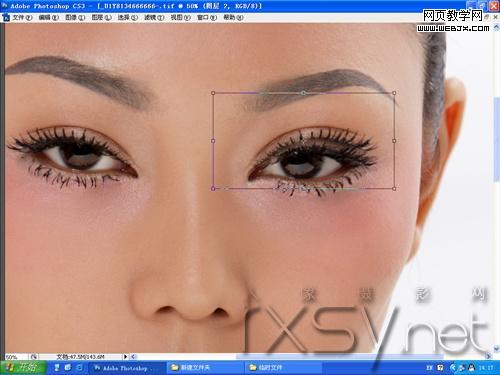Switch to Adobe Photoshop taskbar button
The height and width of the screenshot is (375, 500).
click(127, 368)
